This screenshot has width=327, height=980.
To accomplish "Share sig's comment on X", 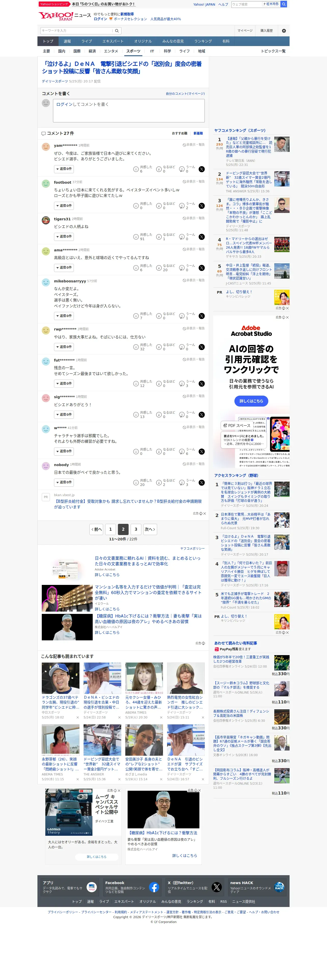I will click(202, 415).
